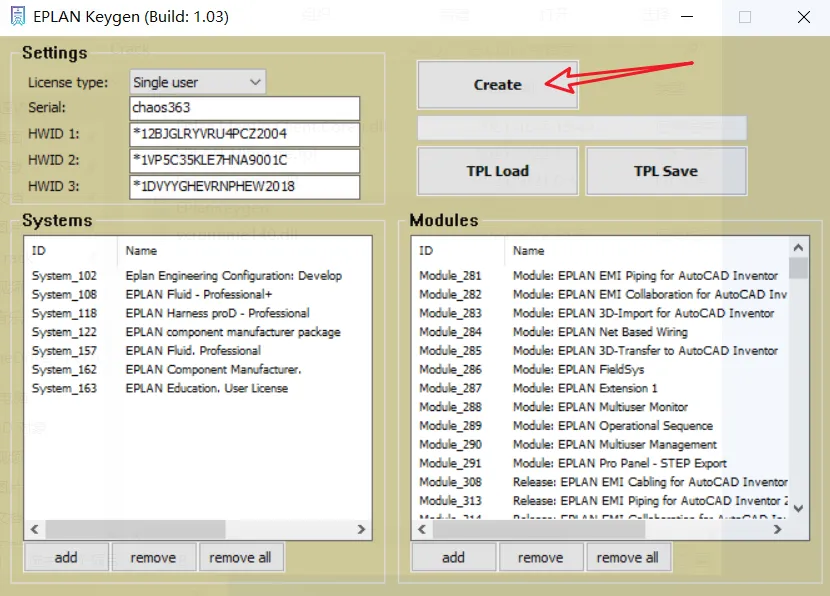The width and height of the screenshot is (830, 596).
Task: Select the System_122 row
Action: coord(197,332)
